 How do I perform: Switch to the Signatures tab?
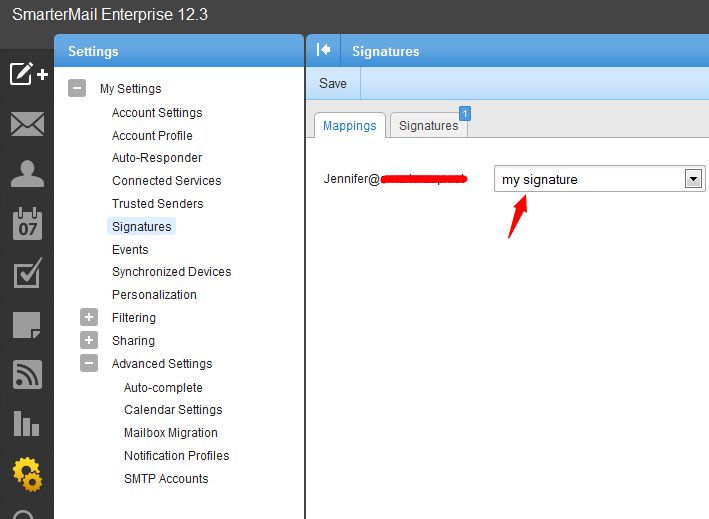[428, 125]
